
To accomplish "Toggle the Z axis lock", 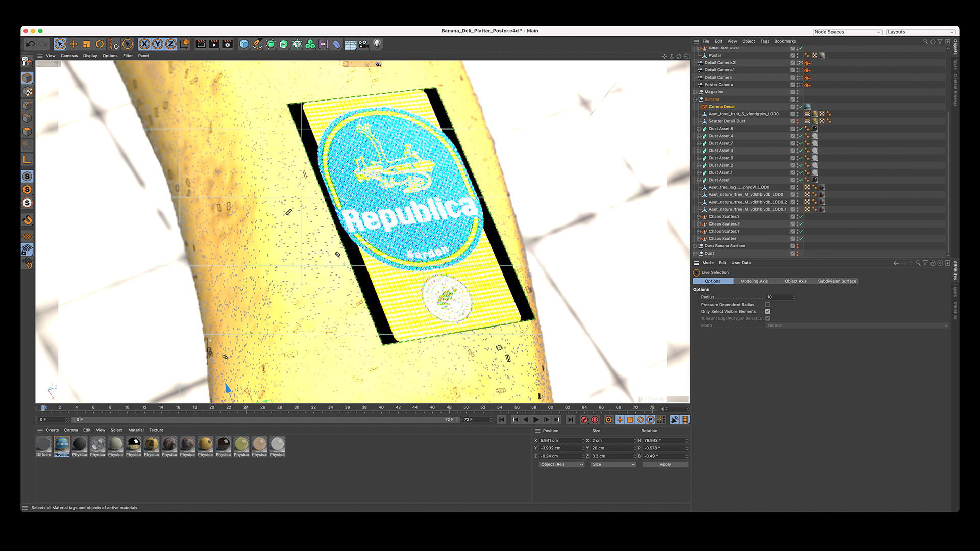I will tap(171, 44).
